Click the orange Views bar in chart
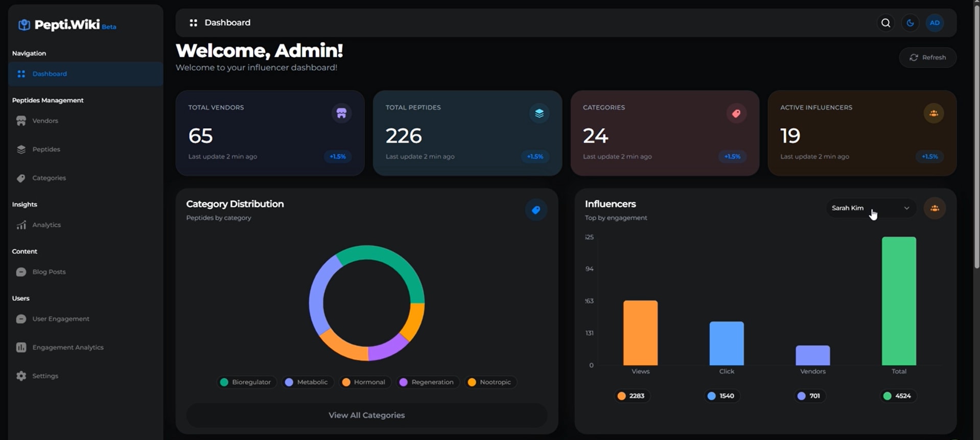This screenshot has height=440, width=980. [640, 333]
